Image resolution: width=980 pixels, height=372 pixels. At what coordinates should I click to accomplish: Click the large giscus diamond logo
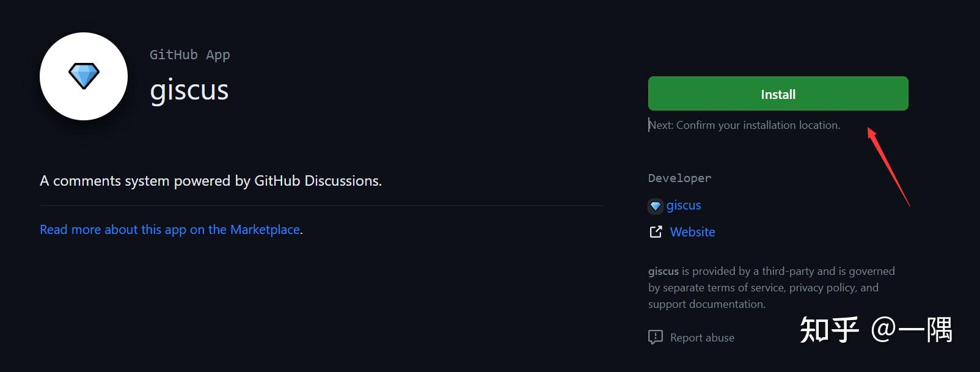coord(84,76)
